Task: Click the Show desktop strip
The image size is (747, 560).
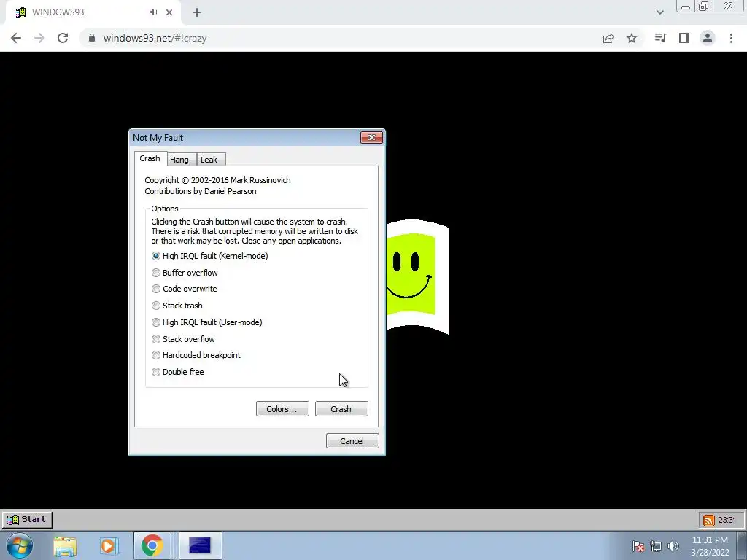Action: click(741, 545)
